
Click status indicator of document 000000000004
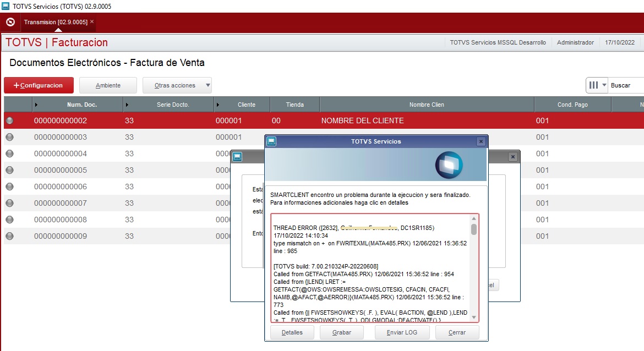(9, 153)
